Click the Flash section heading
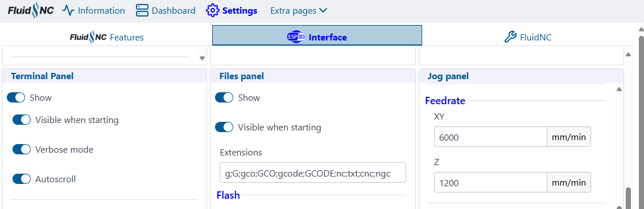Image resolution: width=644 pixels, height=209 pixels. click(228, 195)
